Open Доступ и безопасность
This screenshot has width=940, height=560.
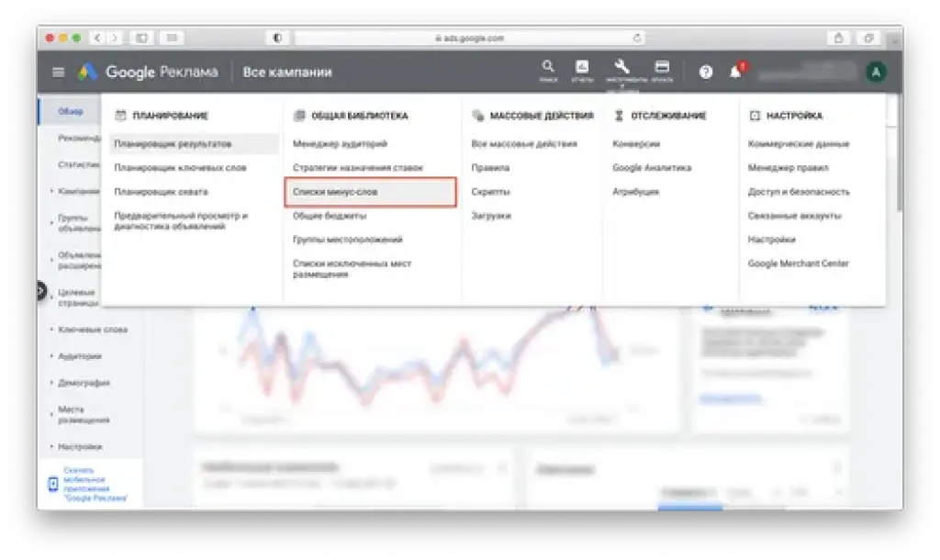[x=799, y=192]
